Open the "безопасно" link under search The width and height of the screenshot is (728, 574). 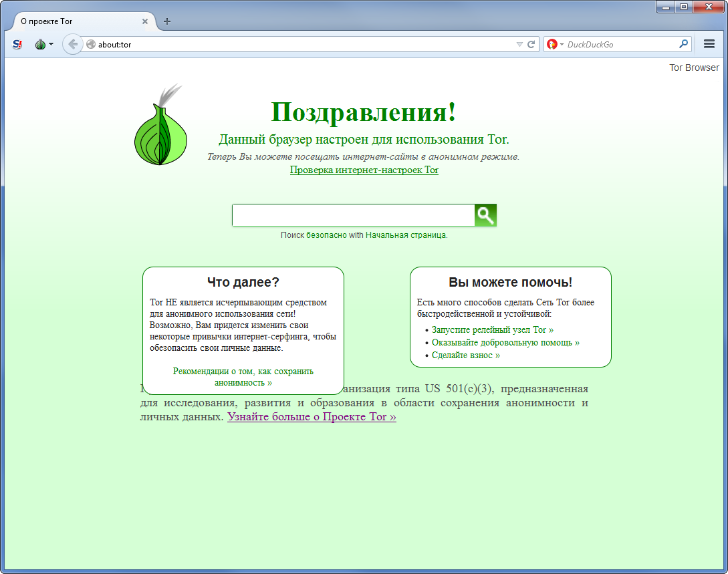click(x=326, y=235)
